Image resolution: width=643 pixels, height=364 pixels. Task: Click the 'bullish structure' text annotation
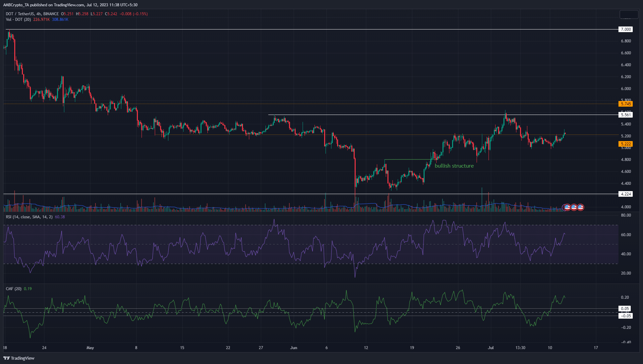[x=454, y=166]
